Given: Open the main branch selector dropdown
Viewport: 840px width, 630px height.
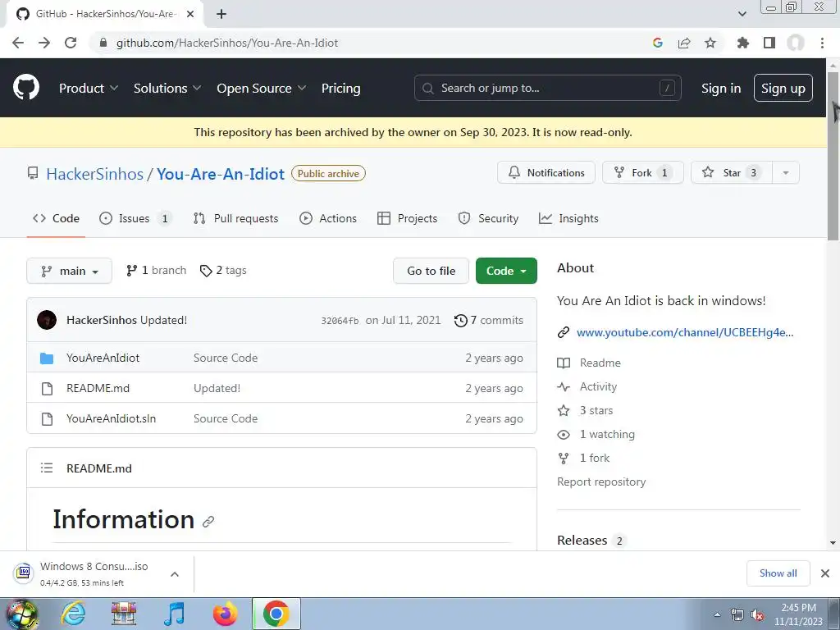Looking at the screenshot, I should tap(69, 271).
